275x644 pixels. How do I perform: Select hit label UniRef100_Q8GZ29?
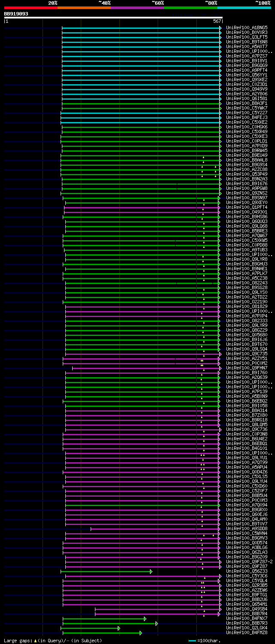tap(247, 330)
